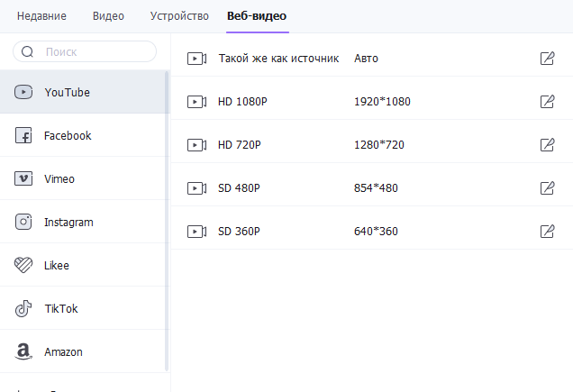
Task: Click the TikTok note logo icon
Action: [23, 308]
